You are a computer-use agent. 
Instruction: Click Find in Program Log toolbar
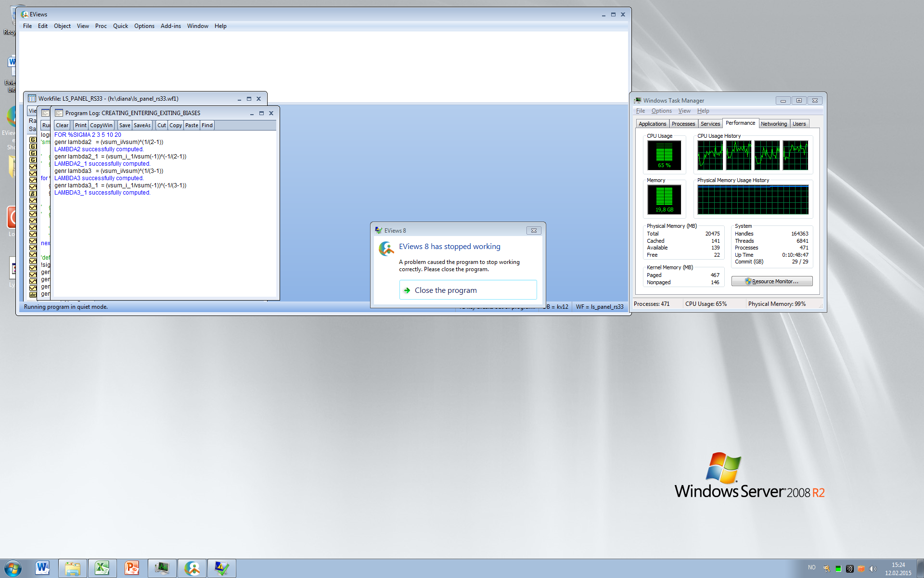(x=207, y=125)
